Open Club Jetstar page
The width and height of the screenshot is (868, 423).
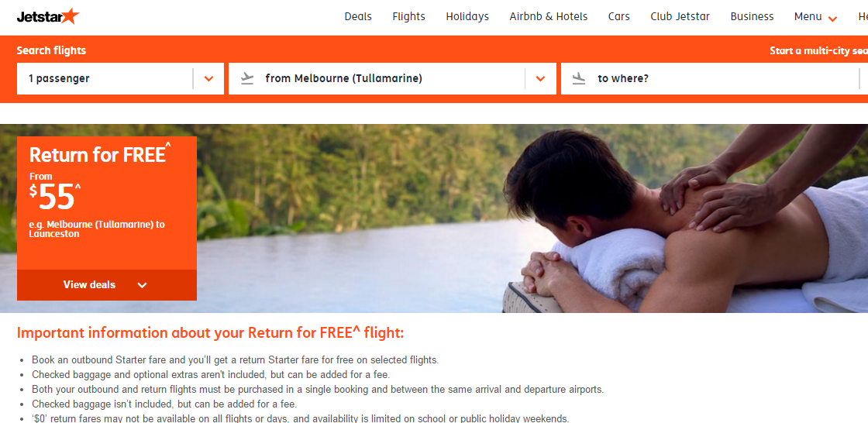click(680, 16)
